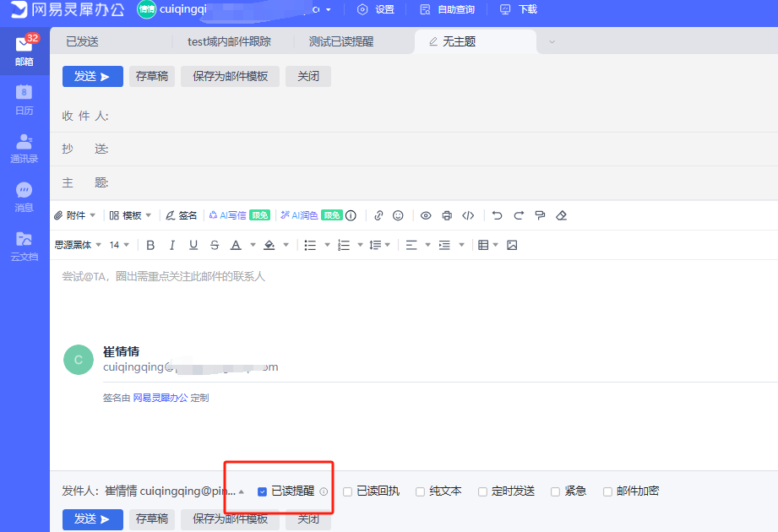Viewport: 778px width, 532px height.
Task: Click the 主题 subject field
Action: (414, 183)
